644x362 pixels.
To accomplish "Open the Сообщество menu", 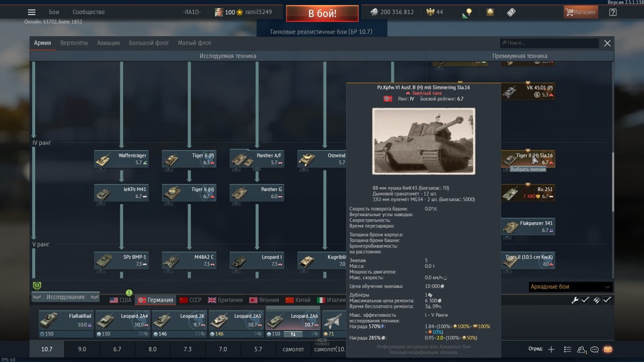I will pyautogui.click(x=89, y=12).
